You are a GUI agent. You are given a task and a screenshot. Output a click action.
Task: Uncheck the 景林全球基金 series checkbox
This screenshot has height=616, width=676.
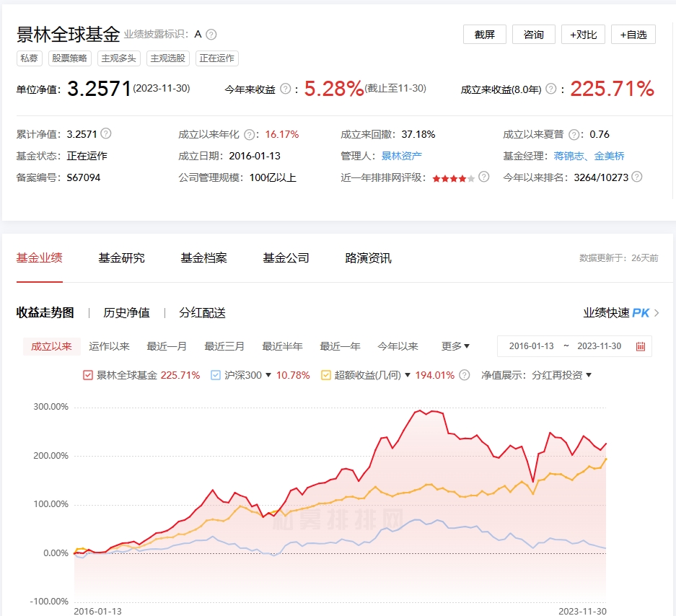tap(87, 375)
